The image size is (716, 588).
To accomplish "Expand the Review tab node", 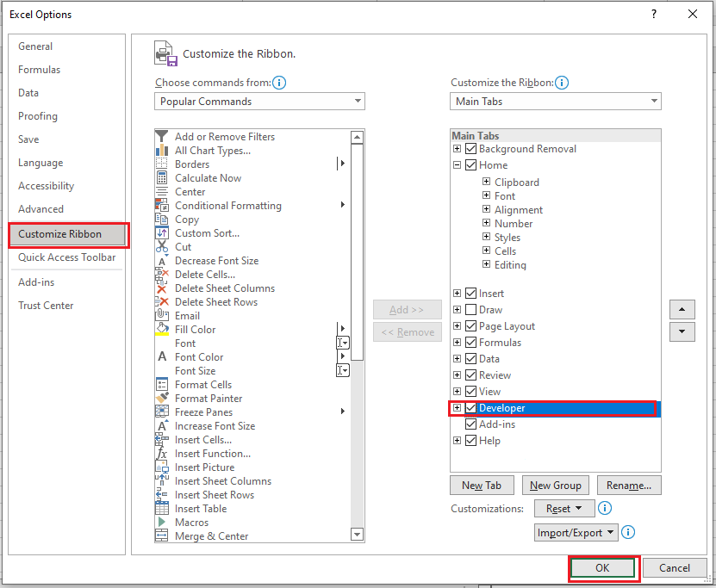I will pos(458,375).
